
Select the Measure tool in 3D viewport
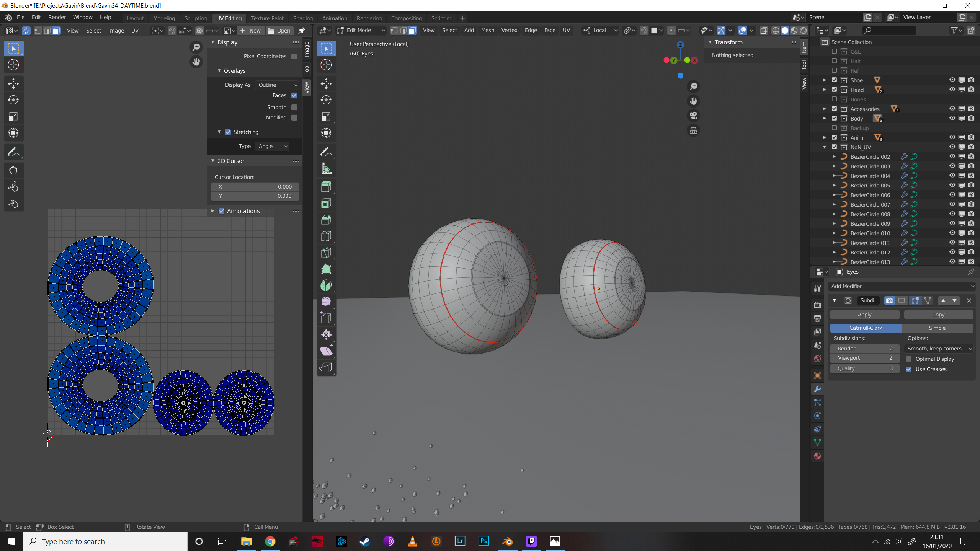coord(326,169)
